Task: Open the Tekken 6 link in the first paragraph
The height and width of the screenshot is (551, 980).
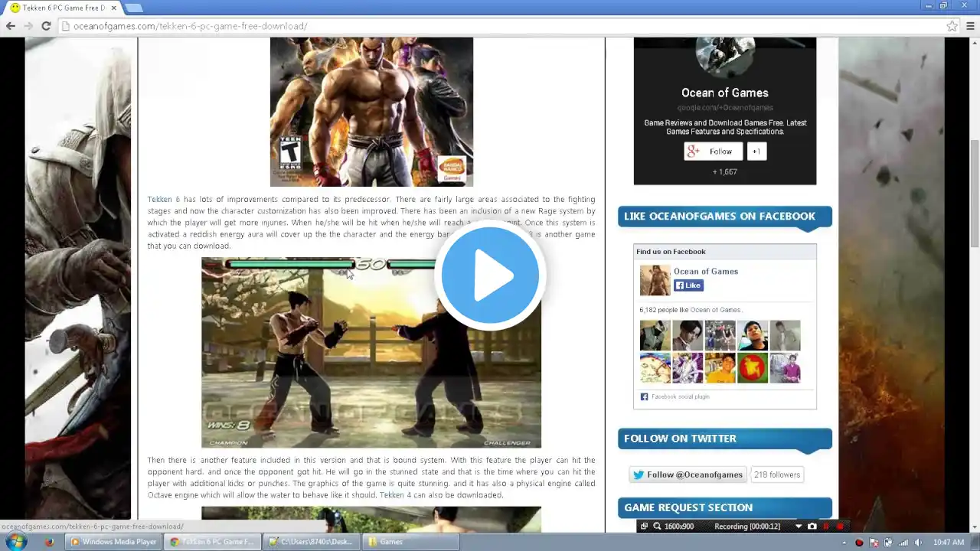Action: click(164, 200)
